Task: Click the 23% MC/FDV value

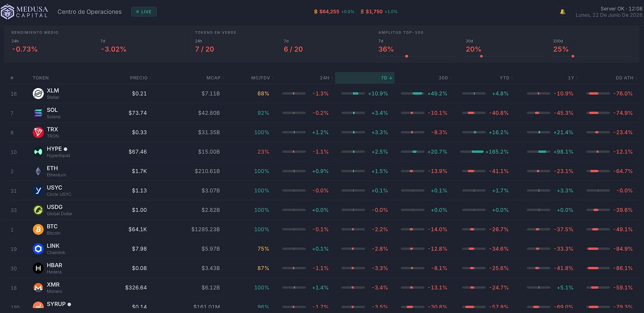Action: (263, 152)
